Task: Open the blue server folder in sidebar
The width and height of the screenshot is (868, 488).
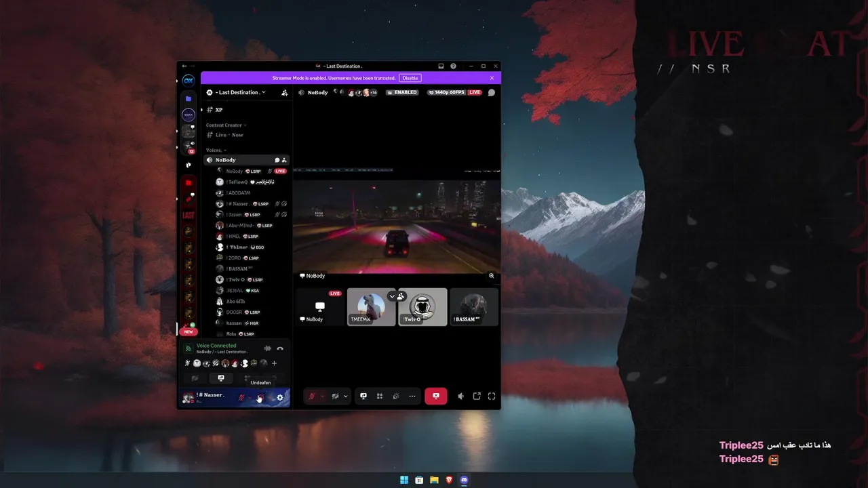Action: [189, 98]
